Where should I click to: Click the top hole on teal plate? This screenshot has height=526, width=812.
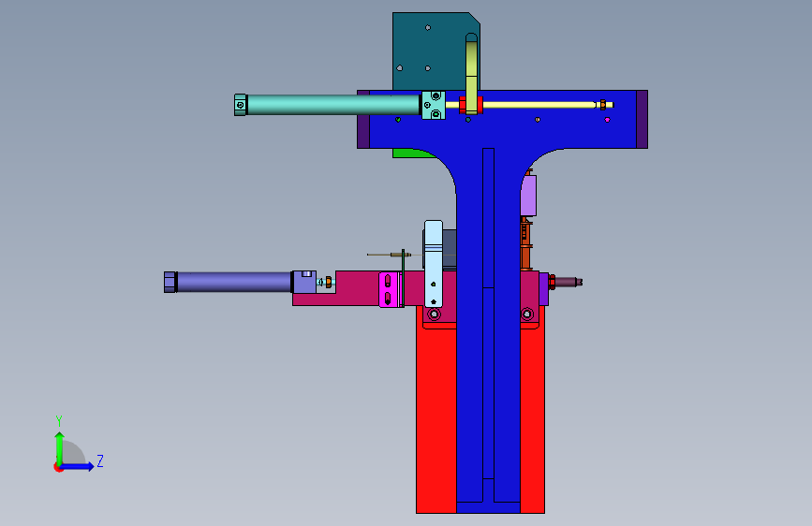tap(428, 27)
